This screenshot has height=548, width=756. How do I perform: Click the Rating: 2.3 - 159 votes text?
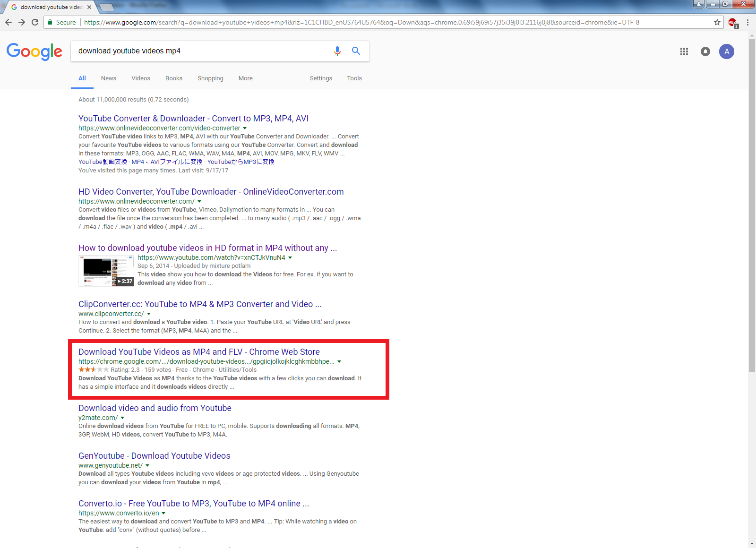click(141, 370)
